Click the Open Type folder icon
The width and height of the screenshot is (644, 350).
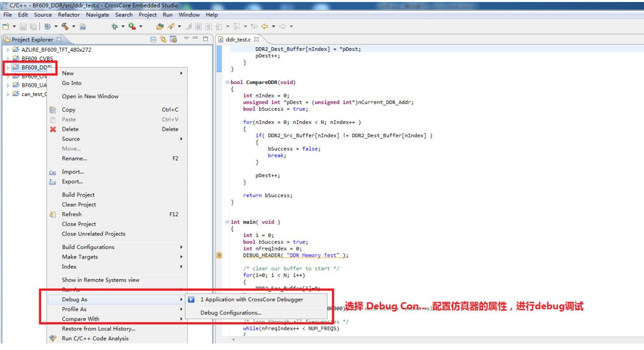(x=160, y=26)
